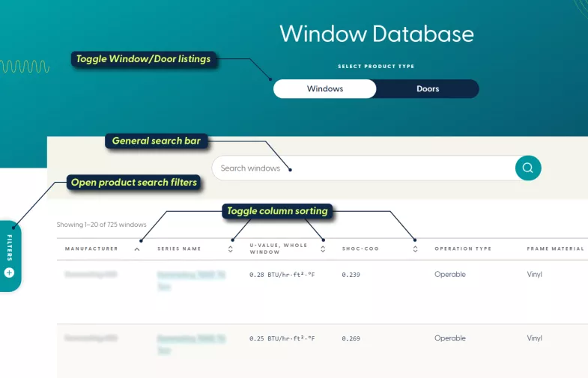This screenshot has width=588, height=378.
Task: Click the SHGC-COG column header text
Action: coord(359,249)
